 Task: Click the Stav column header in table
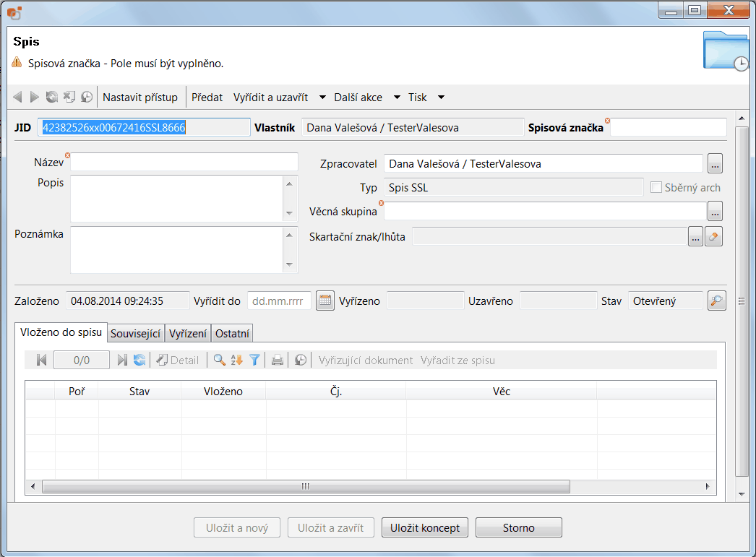pyautogui.click(x=139, y=392)
